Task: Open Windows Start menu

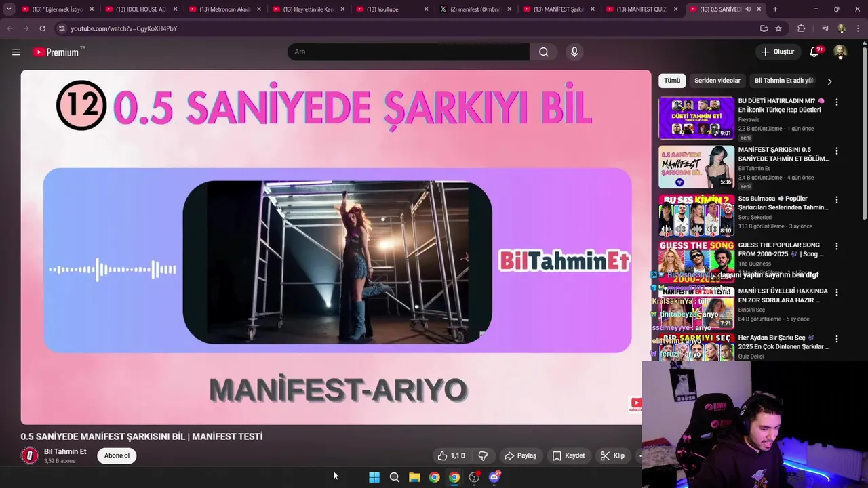Action: click(x=374, y=477)
